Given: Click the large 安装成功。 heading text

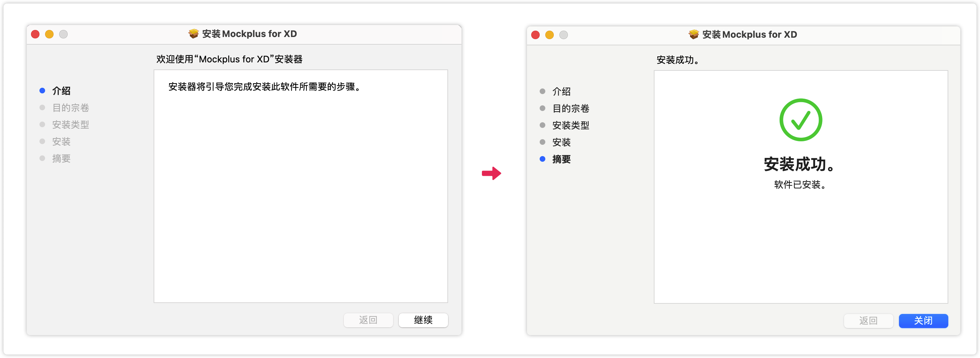Looking at the screenshot, I should [800, 164].
